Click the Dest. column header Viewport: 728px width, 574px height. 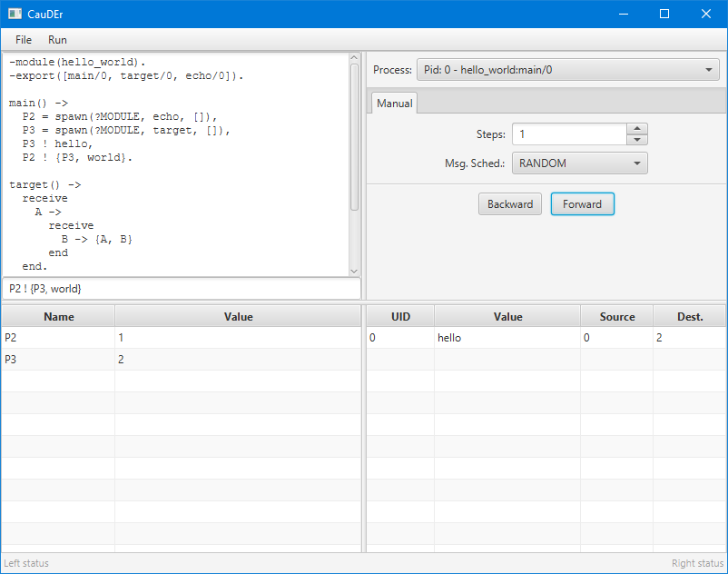click(690, 317)
